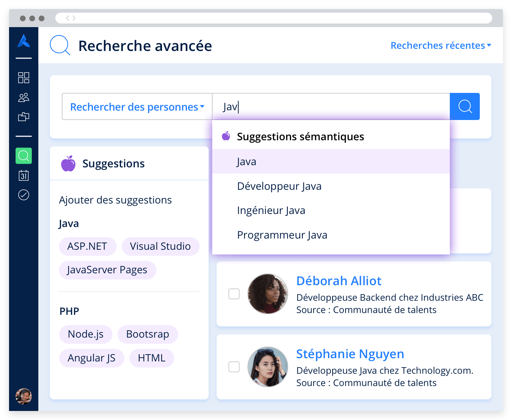The height and width of the screenshot is (420, 512).
Task: Click Développeuse Backend chez Industries ABC text
Action: (x=390, y=297)
